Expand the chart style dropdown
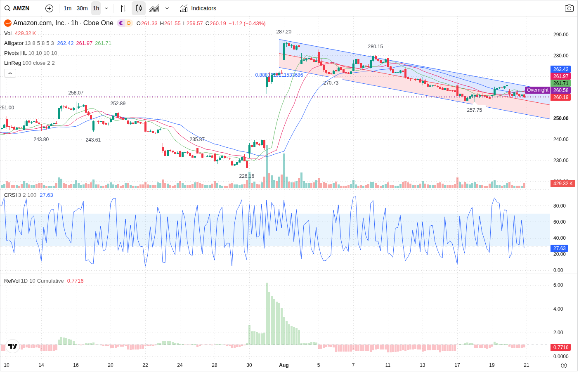This screenshot has height=392, width=586. (x=167, y=8)
